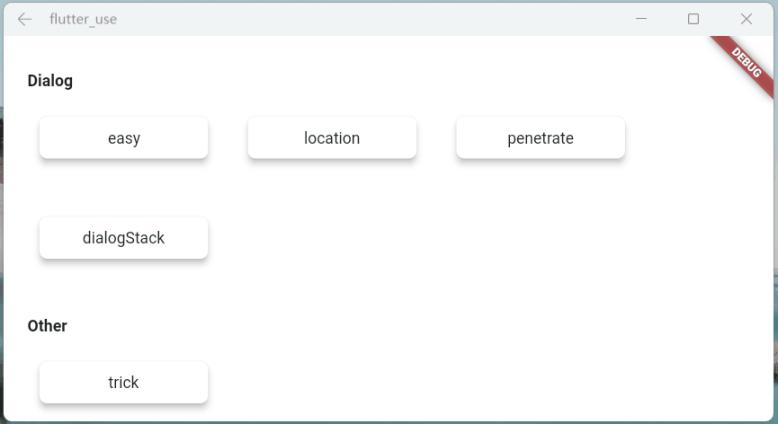Select trick under the Other section
The width and height of the screenshot is (778, 424).
[124, 382]
